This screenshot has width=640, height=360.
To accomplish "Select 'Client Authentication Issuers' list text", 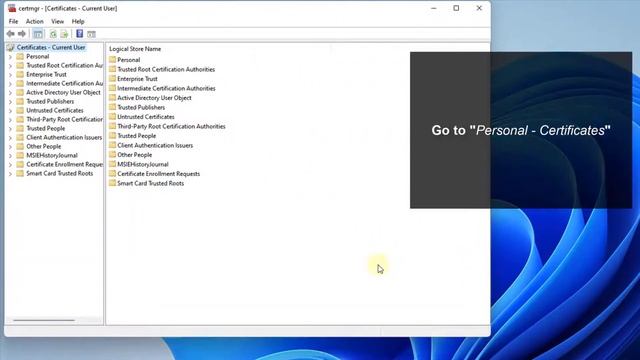I will (155, 145).
